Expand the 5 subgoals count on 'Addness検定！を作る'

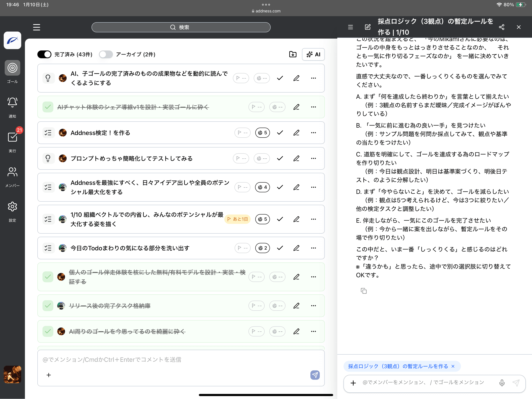point(262,133)
